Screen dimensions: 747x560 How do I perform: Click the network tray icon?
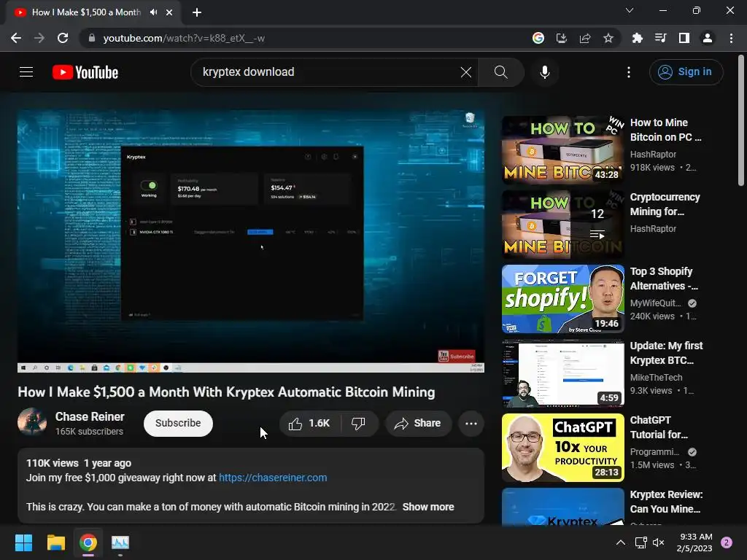pos(640,542)
